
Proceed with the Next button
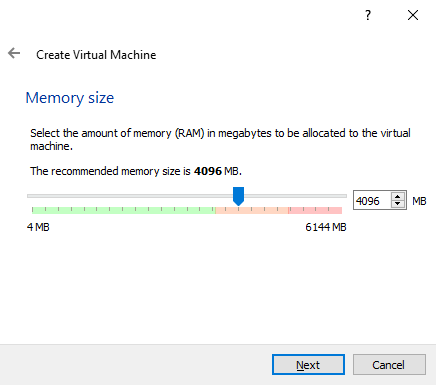click(308, 365)
